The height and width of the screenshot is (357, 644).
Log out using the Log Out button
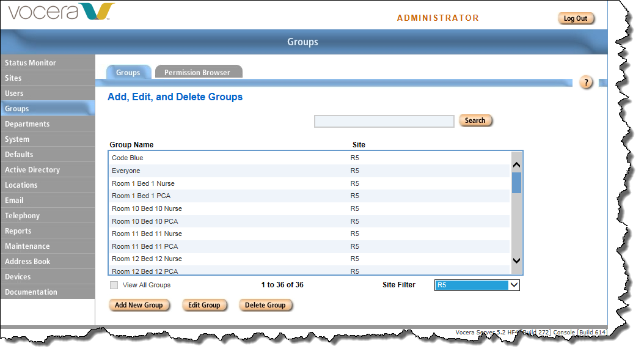tap(575, 18)
